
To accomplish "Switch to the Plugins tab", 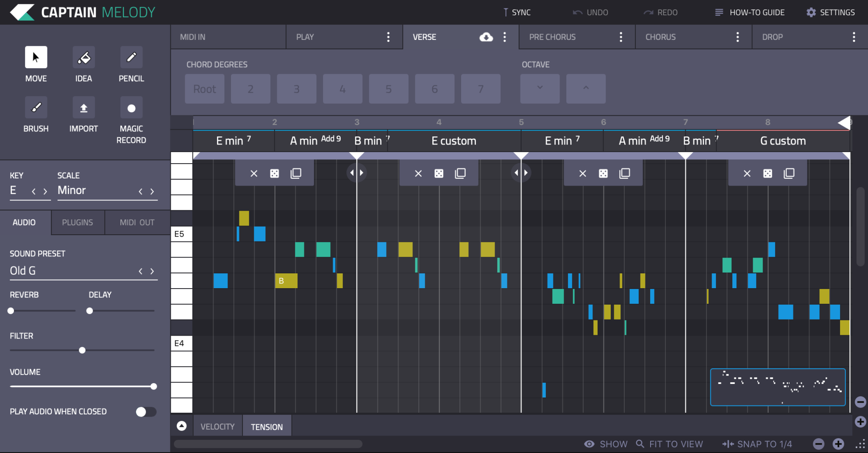I will coord(78,222).
